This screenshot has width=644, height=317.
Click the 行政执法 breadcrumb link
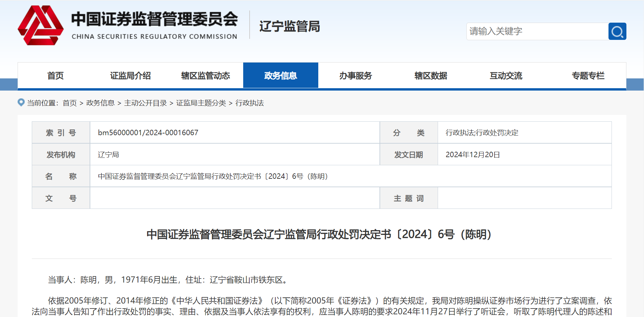point(250,103)
